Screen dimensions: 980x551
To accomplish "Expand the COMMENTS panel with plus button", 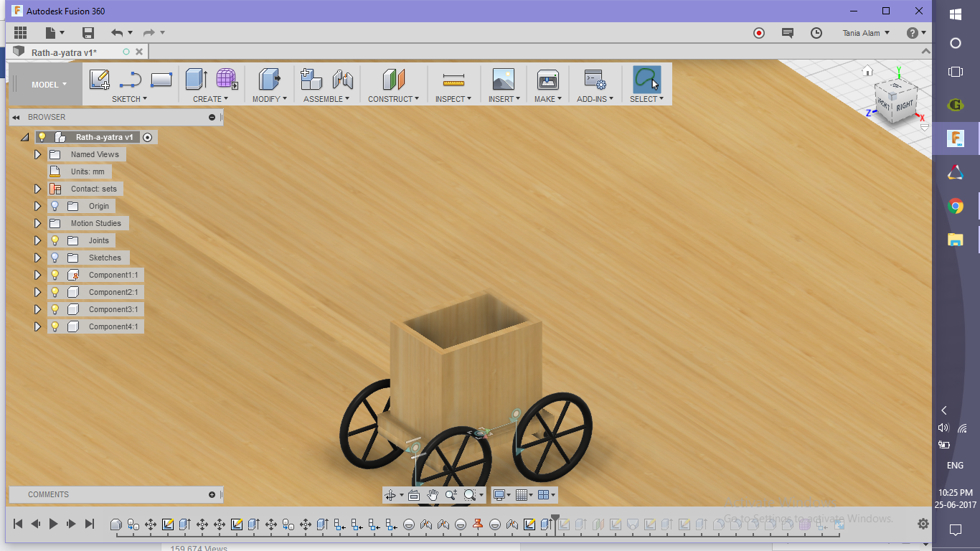I will coord(212,494).
